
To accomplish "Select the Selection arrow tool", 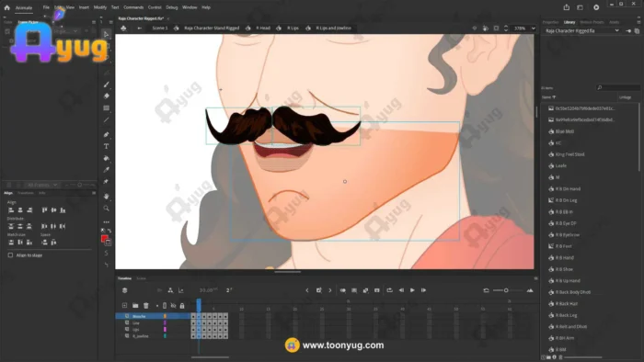I will tap(107, 35).
